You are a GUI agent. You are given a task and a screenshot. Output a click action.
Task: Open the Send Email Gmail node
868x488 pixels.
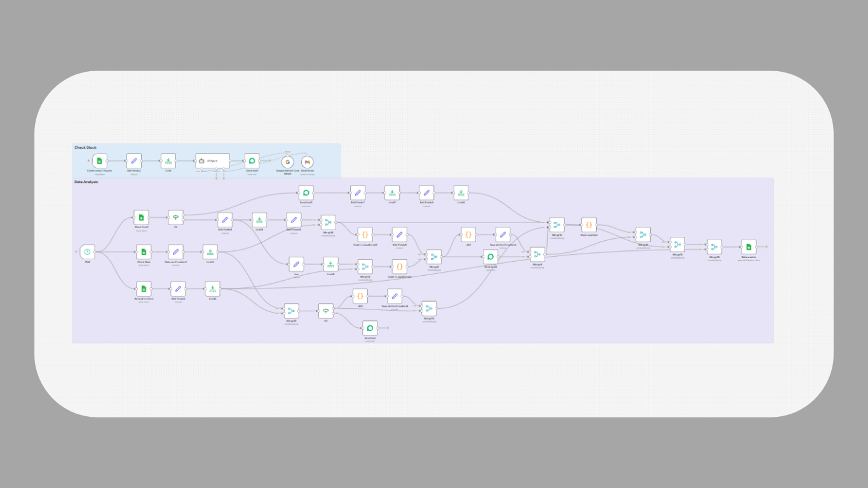coord(308,162)
